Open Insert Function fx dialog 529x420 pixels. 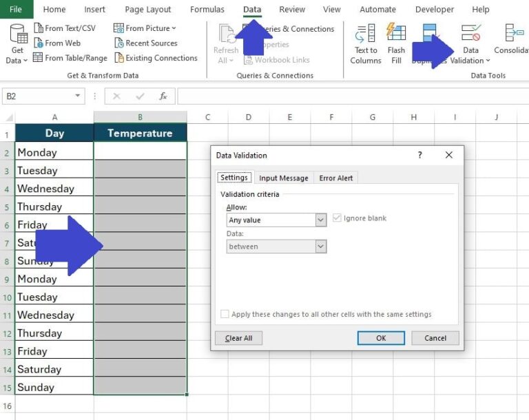[163, 96]
